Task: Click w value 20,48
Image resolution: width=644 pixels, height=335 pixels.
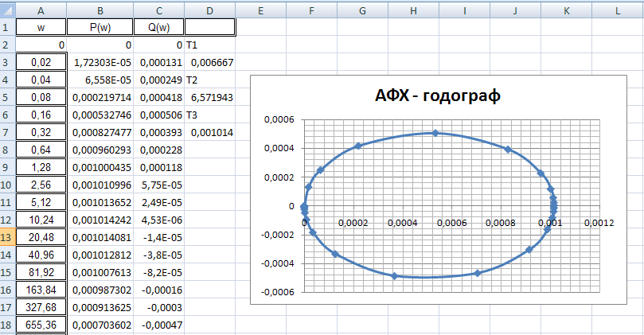Action: point(41,237)
